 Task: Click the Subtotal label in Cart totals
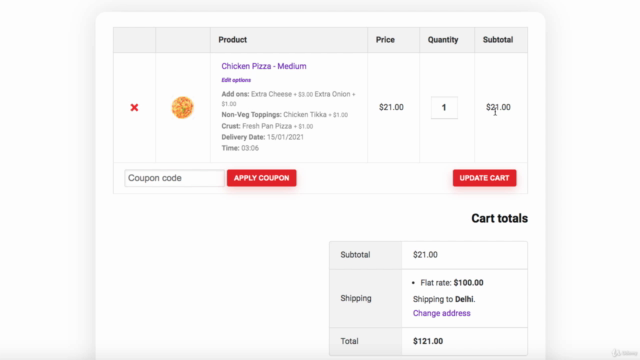(356, 255)
